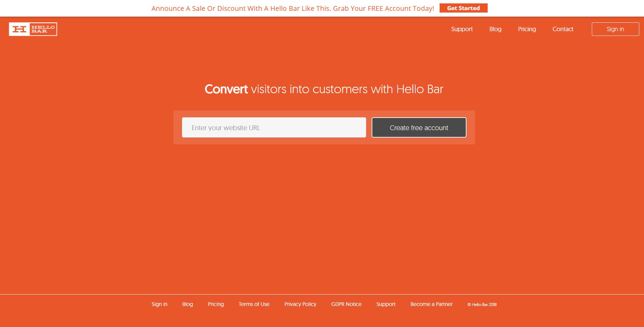
Task: Visit the footer Pricing link
Action: (x=215, y=304)
